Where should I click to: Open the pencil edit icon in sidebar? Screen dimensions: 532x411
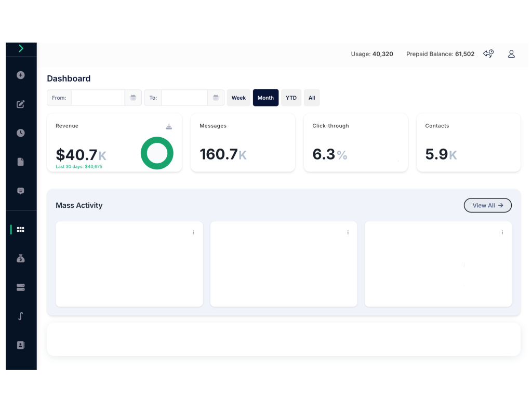tap(21, 104)
